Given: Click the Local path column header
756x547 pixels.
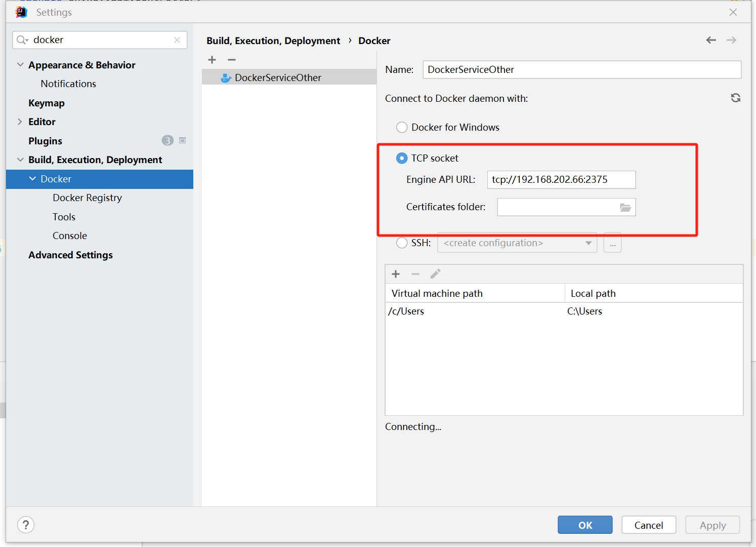Looking at the screenshot, I should [x=654, y=293].
